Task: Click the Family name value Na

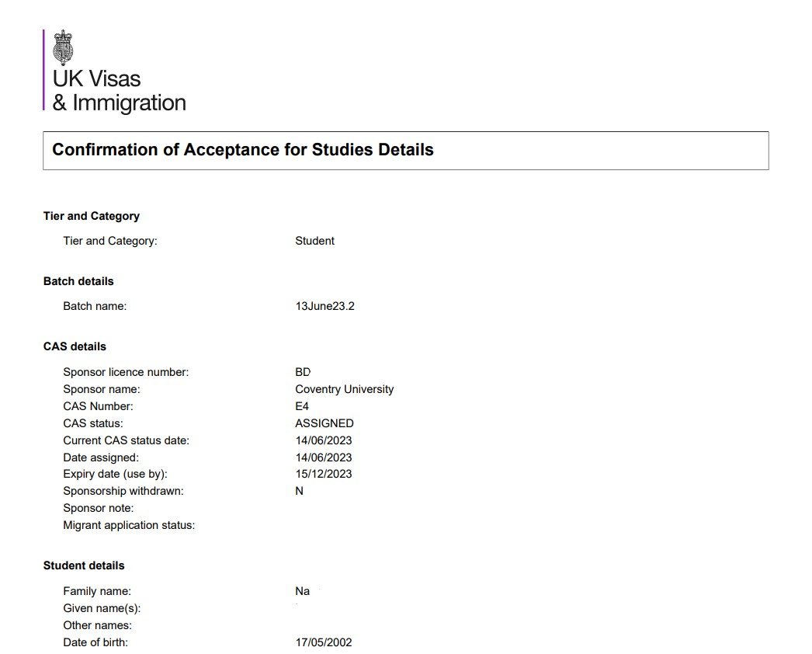Action: 302,591
